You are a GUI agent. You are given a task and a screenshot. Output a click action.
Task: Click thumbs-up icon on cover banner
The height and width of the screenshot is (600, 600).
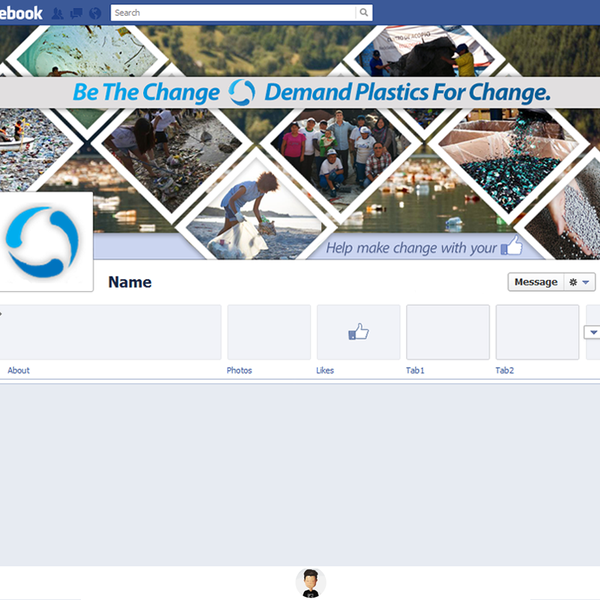(x=511, y=246)
